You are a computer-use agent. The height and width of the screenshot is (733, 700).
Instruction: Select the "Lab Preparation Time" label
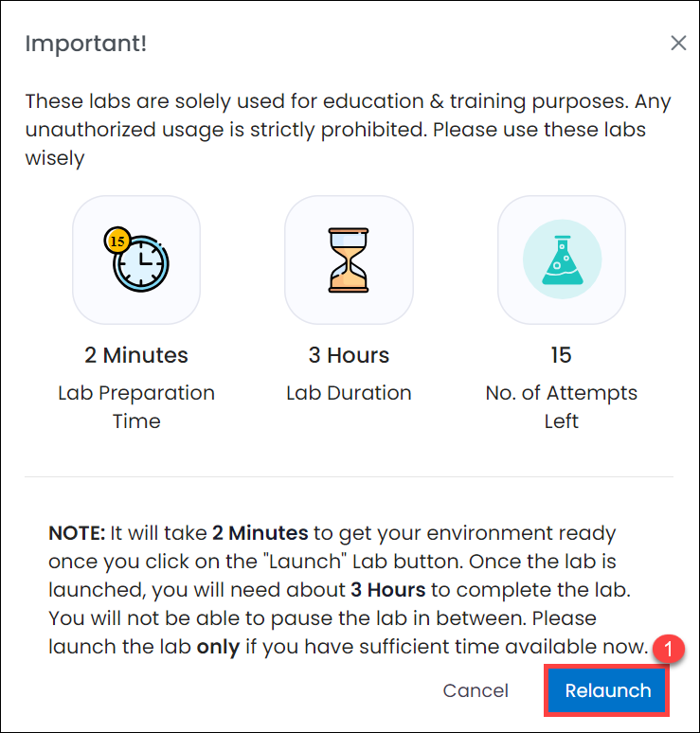click(136, 406)
